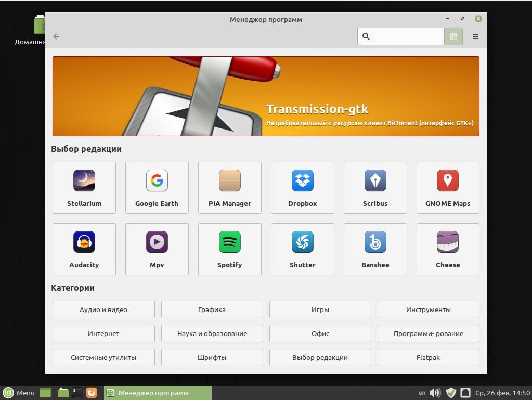Open the Banshee app tile
Image resolution: width=532 pixels, height=400 pixels.
pyautogui.click(x=375, y=249)
